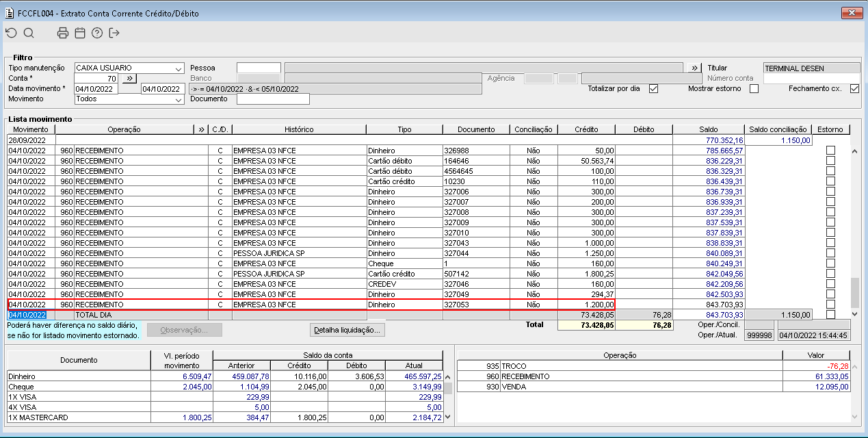The width and height of the screenshot is (868, 438).
Task: Click the Documento filter input field
Action: [273, 99]
